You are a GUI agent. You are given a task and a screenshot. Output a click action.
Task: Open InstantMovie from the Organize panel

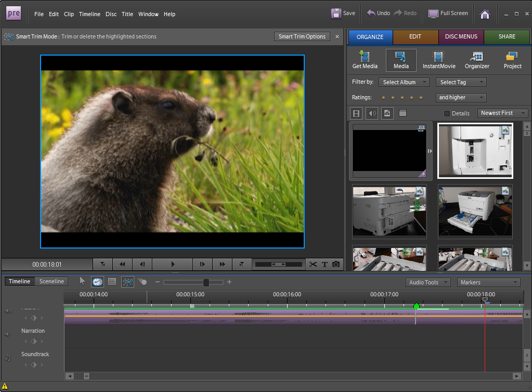click(439, 60)
